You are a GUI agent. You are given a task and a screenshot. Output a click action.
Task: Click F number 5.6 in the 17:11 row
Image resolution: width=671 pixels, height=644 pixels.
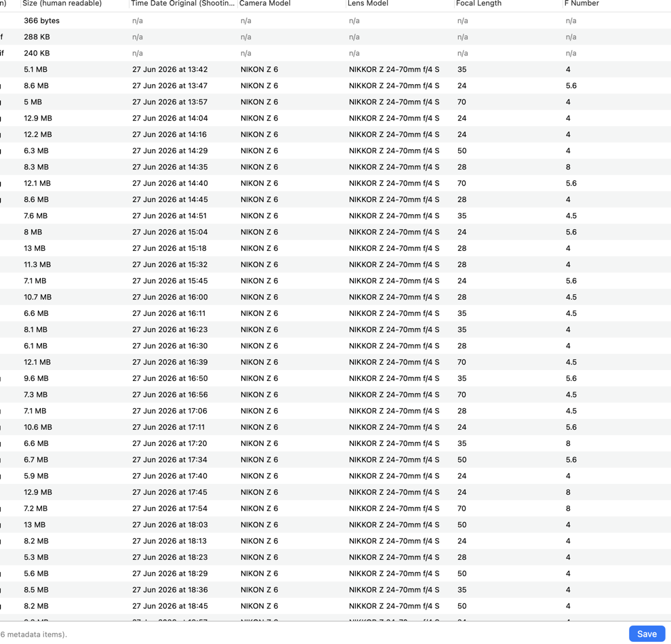(x=571, y=427)
